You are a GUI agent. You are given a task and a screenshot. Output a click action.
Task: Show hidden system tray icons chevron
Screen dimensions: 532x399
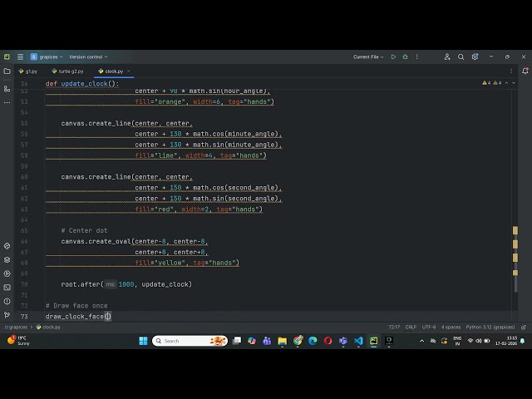(x=421, y=341)
